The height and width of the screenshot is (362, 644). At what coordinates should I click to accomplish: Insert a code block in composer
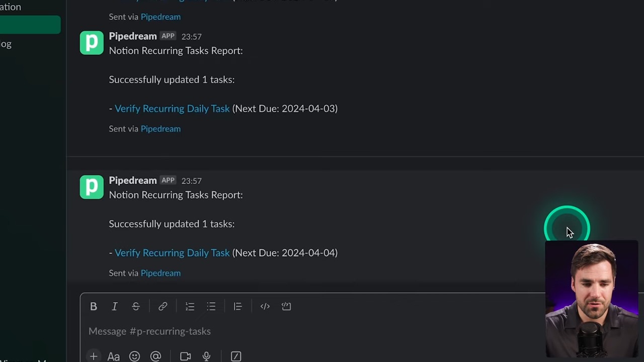click(286, 306)
